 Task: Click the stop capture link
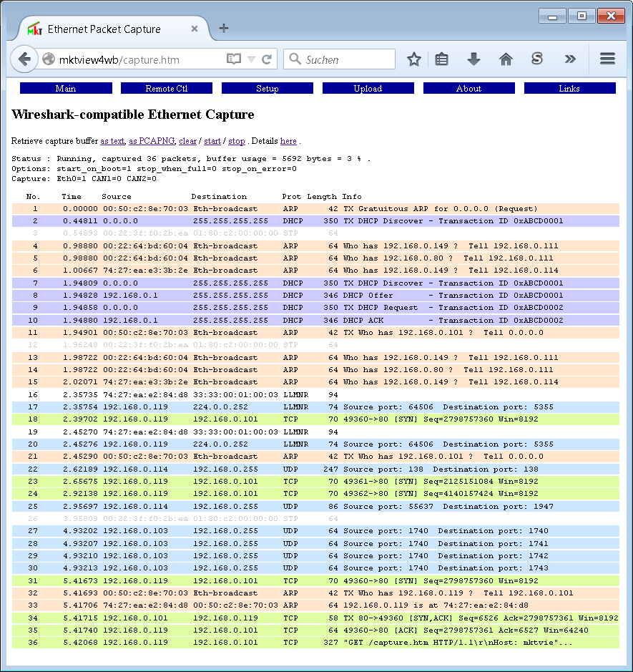(x=237, y=141)
